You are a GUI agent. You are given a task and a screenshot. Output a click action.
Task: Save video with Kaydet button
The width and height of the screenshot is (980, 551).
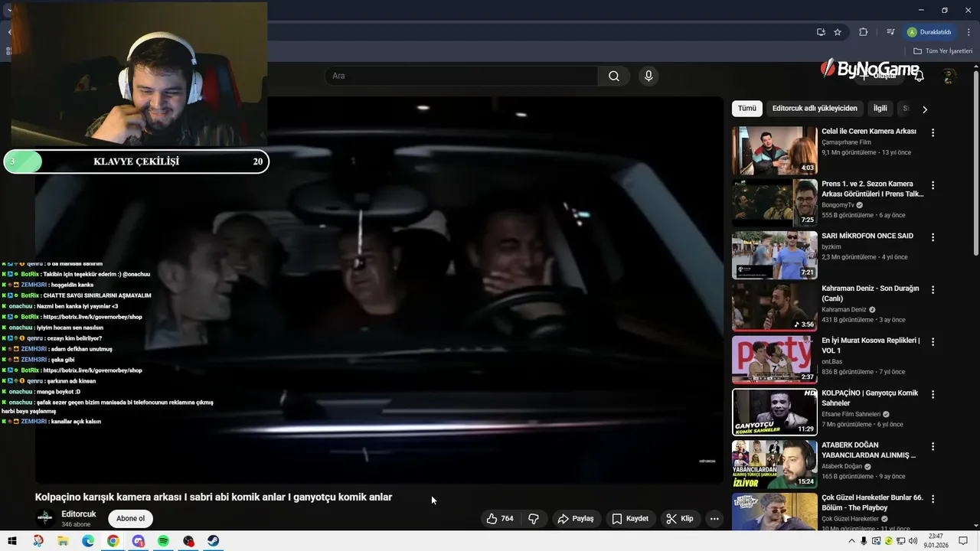coord(630,519)
